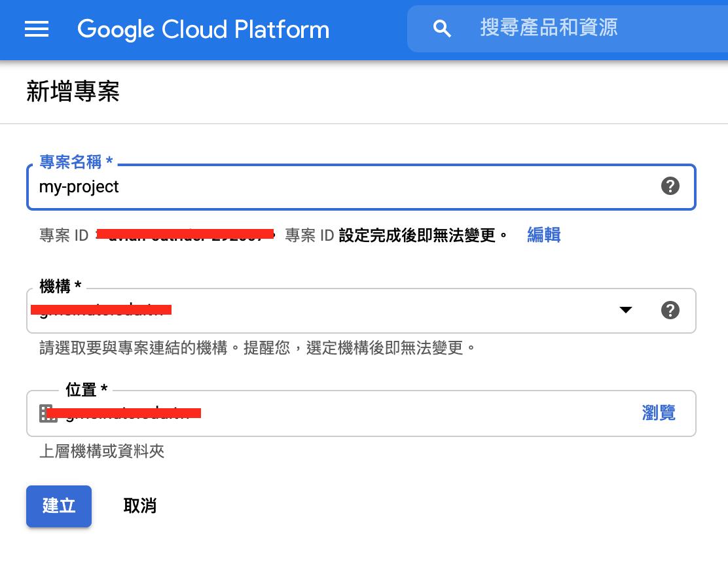Screen dimensions: 728x577
Task: Click the search magnifier icon
Action: pyautogui.click(x=441, y=29)
